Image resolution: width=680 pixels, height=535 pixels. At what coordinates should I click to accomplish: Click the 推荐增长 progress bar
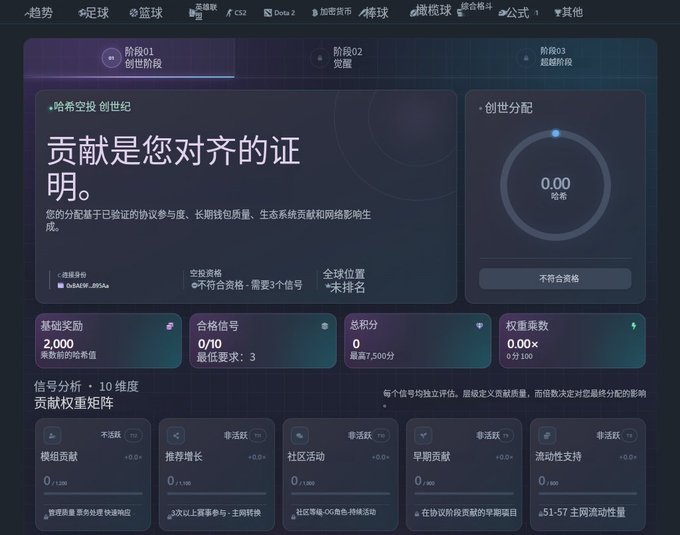216,493
